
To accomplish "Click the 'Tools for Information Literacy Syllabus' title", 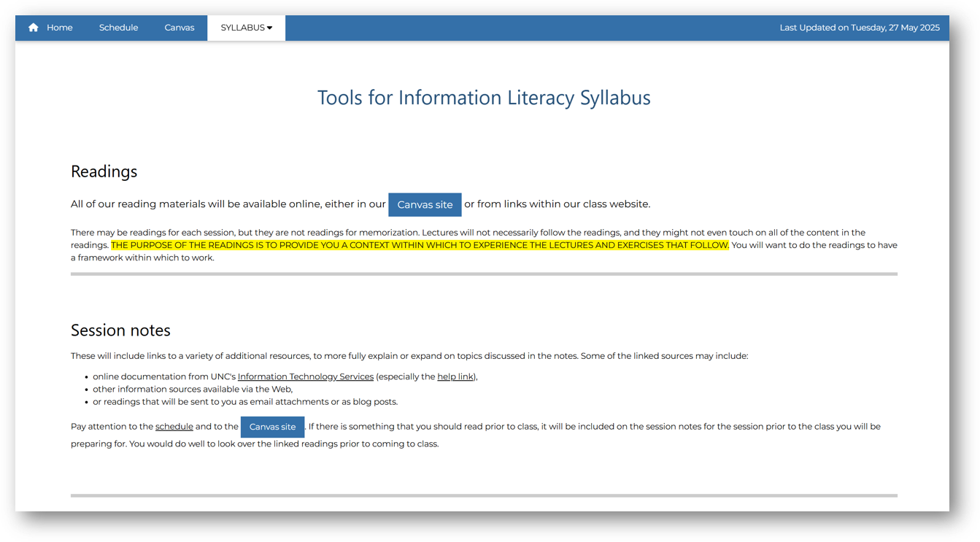I will [x=484, y=97].
